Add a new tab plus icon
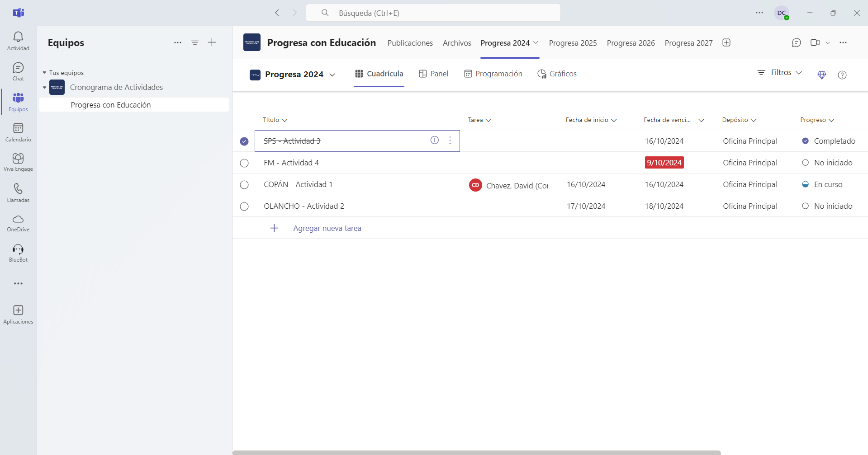This screenshot has width=868, height=455. coord(726,42)
